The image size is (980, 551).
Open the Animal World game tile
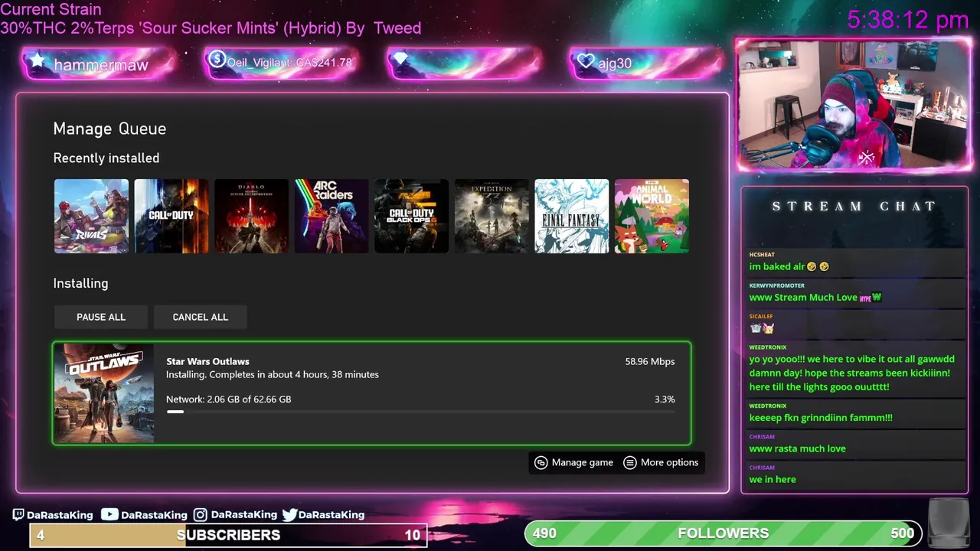pos(652,216)
